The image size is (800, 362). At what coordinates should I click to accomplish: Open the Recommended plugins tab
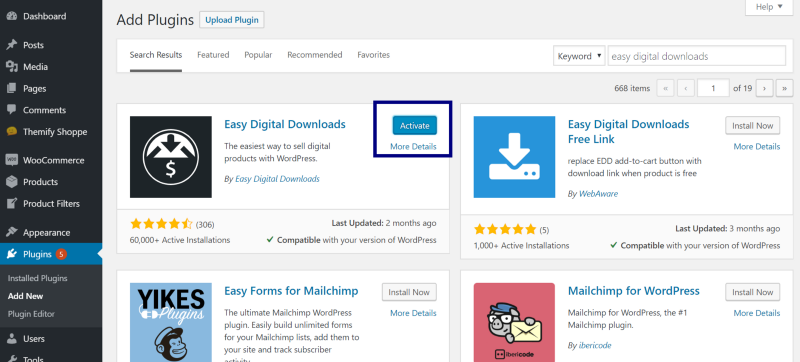point(315,55)
